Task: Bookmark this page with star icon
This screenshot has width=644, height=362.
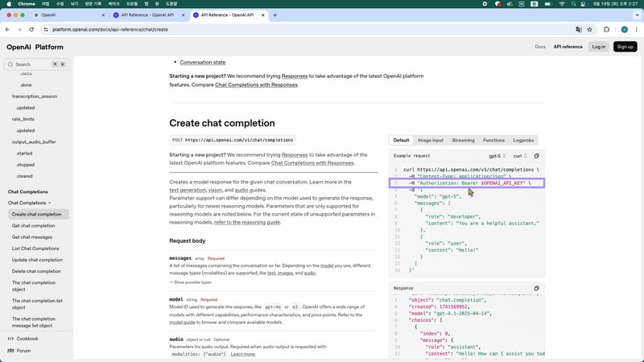Action: [x=592, y=29]
